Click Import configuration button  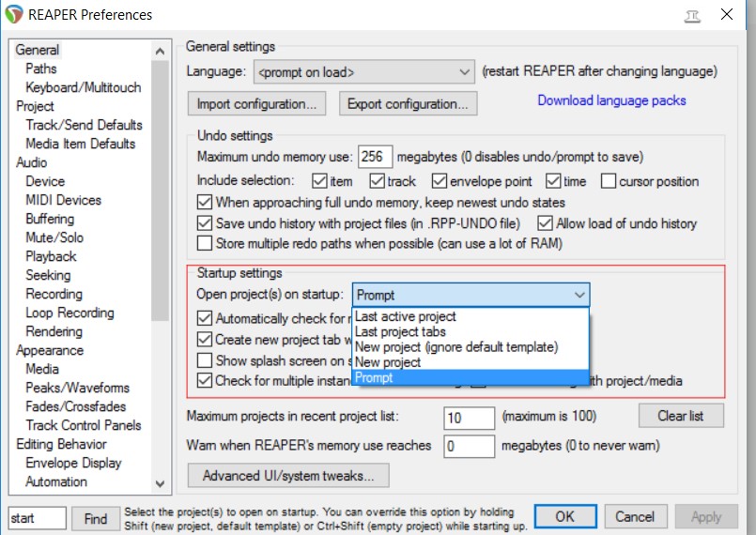[256, 104]
